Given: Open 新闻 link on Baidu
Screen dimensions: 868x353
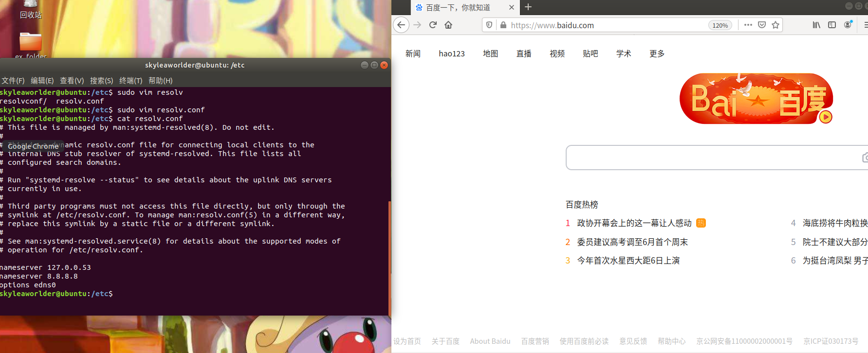Looking at the screenshot, I should coord(413,53).
